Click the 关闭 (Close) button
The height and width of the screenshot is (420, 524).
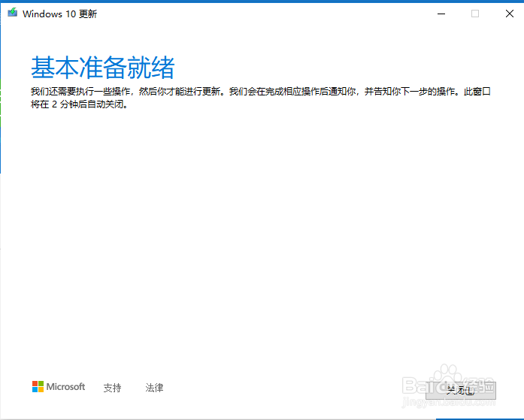[461, 390]
